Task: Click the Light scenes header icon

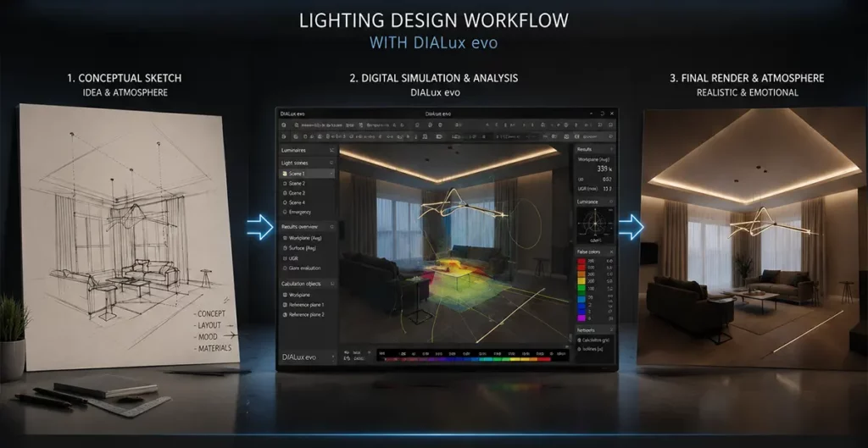Action: [x=331, y=163]
